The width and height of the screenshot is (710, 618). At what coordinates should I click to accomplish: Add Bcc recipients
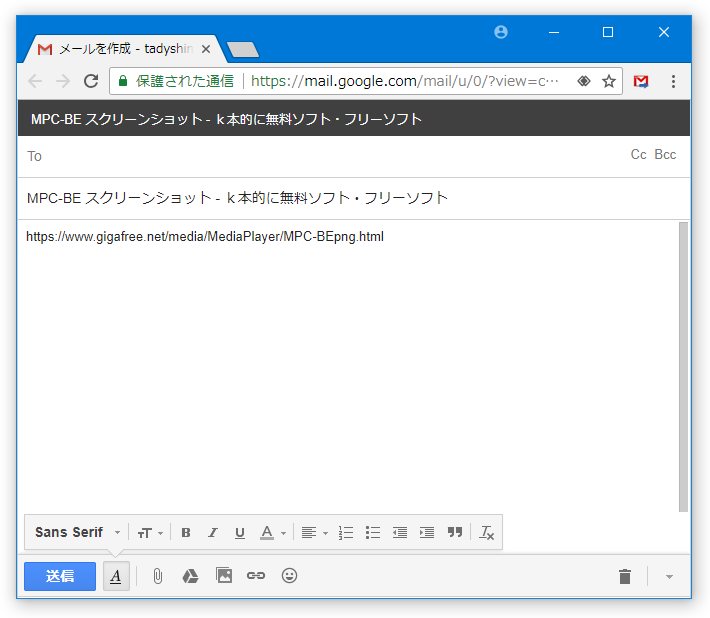point(665,155)
